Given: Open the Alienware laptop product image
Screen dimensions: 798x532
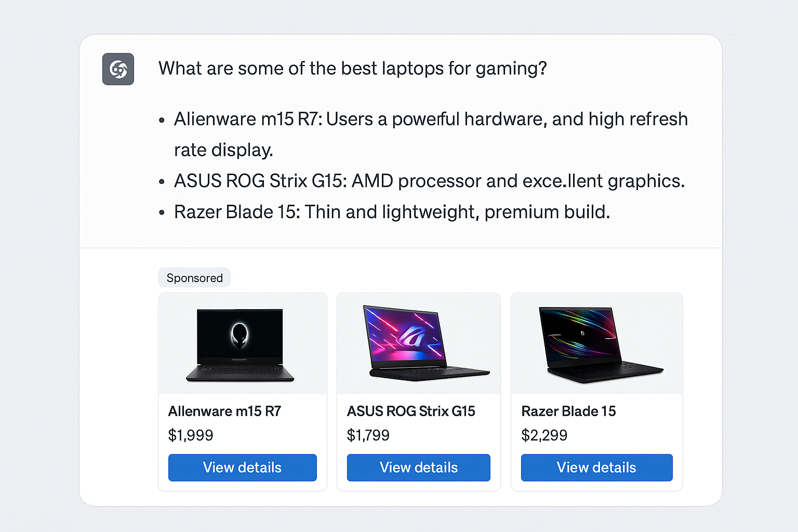Looking at the screenshot, I should (x=240, y=344).
